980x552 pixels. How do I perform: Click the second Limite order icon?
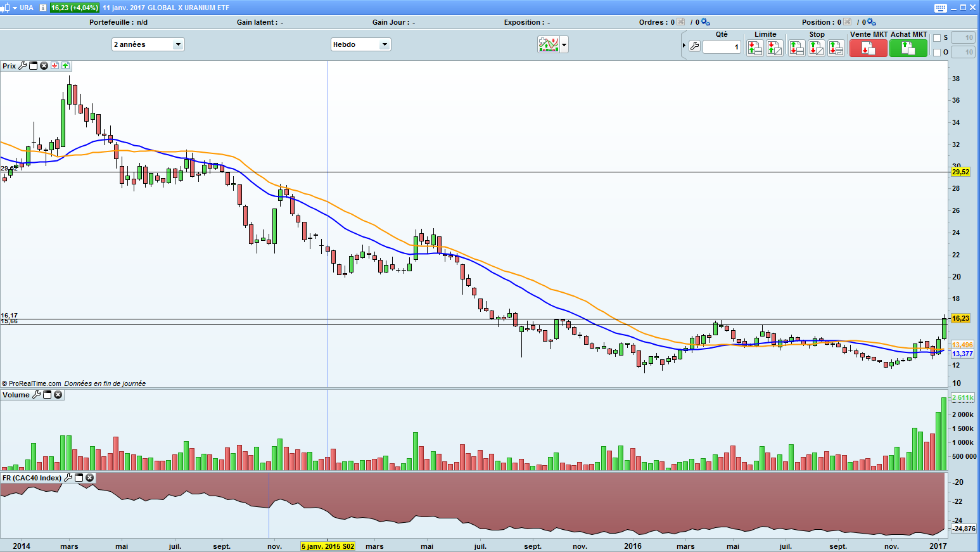[775, 48]
